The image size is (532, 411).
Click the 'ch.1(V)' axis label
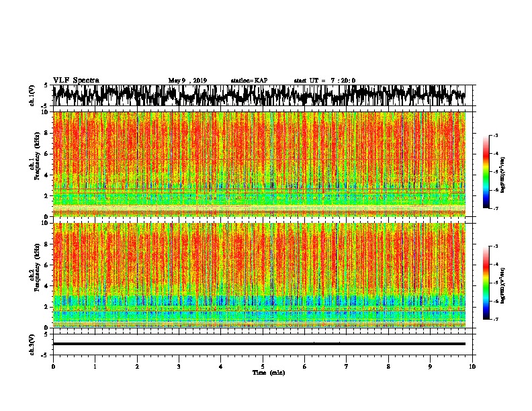click(x=32, y=95)
